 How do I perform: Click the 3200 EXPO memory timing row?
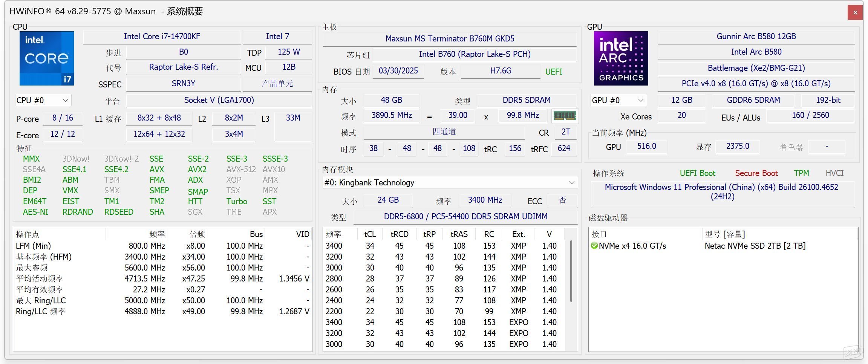coord(444,333)
